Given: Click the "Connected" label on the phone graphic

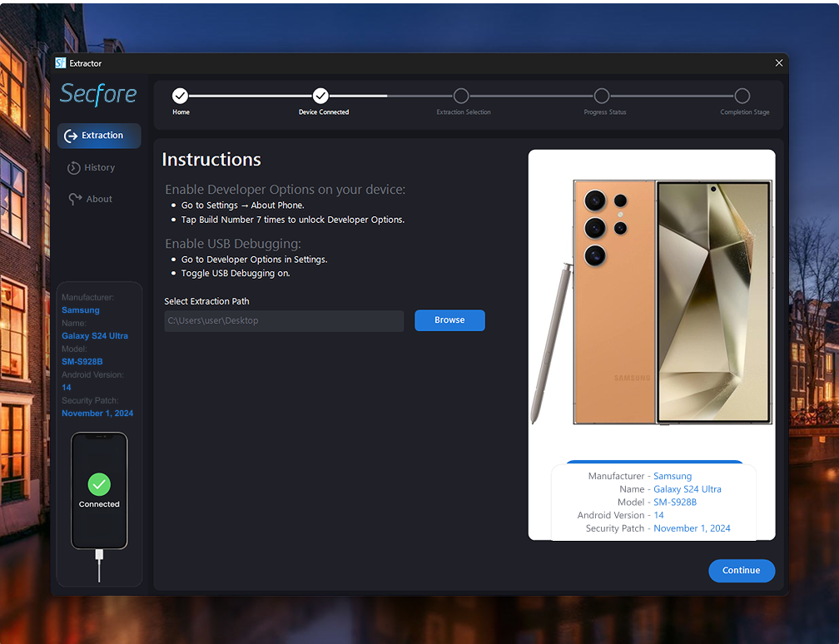Looking at the screenshot, I should (99, 504).
